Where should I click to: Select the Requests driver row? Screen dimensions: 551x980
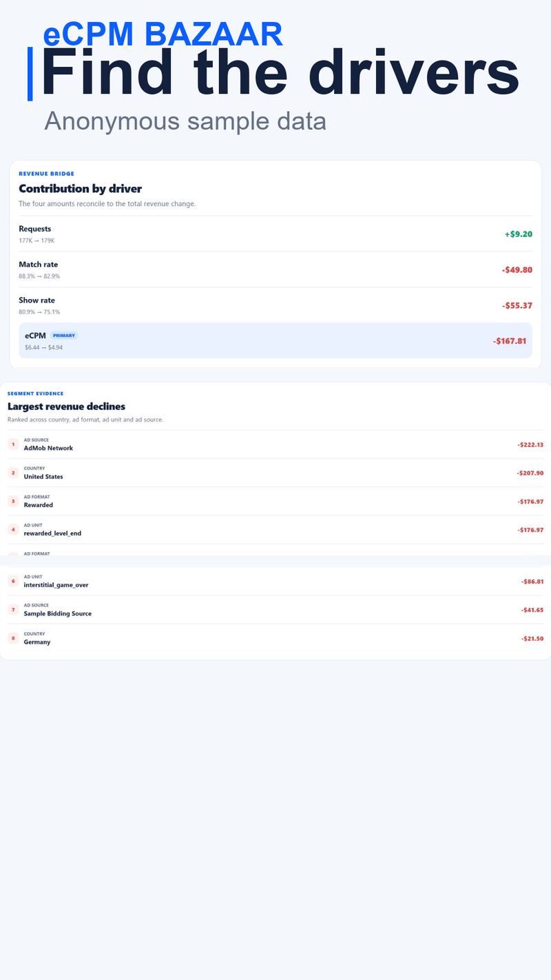tap(275, 234)
